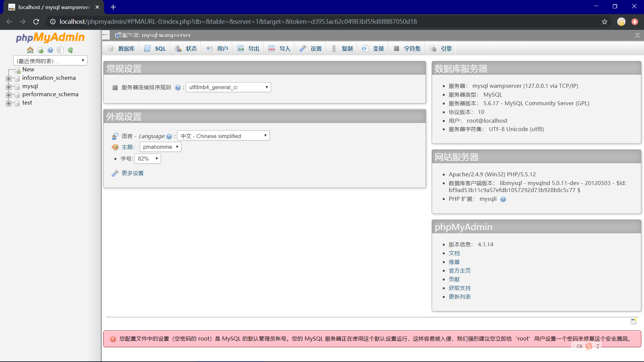The height and width of the screenshot is (362, 644).
Task: Collapse the navigation panel with arrow button
Action: (x=105, y=35)
